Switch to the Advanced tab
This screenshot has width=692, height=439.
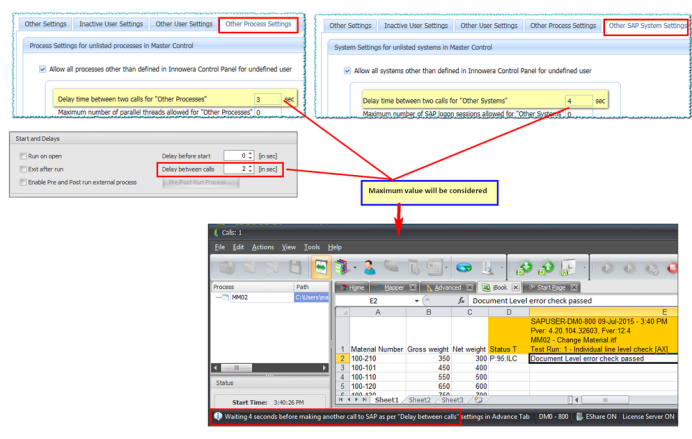click(448, 288)
